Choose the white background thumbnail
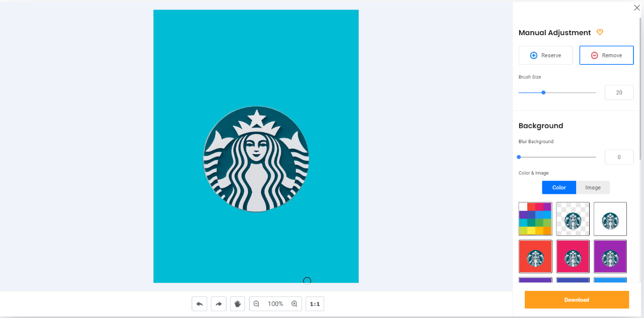This screenshot has height=318, width=644. [610, 219]
